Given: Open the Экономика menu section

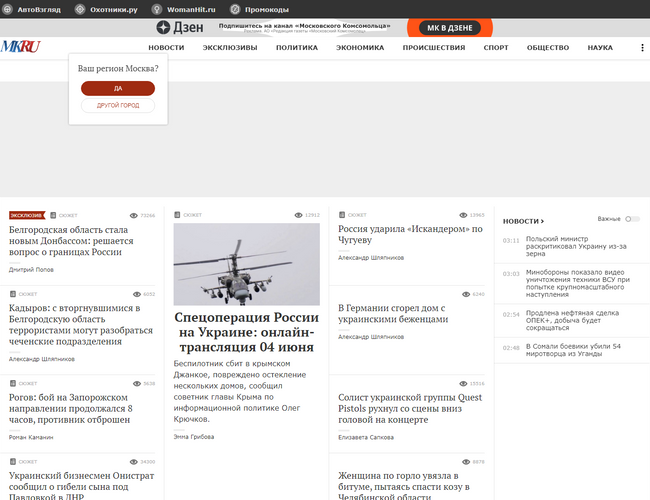Looking at the screenshot, I should coord(359,48).
